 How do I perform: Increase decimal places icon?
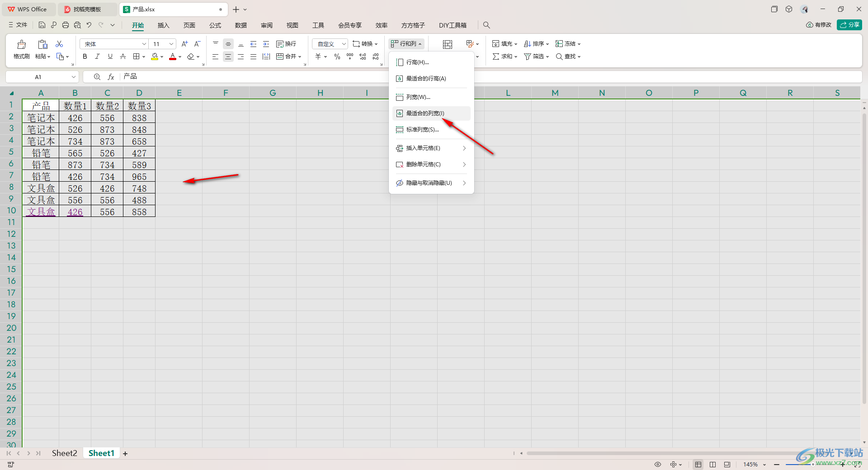(363, 56)
